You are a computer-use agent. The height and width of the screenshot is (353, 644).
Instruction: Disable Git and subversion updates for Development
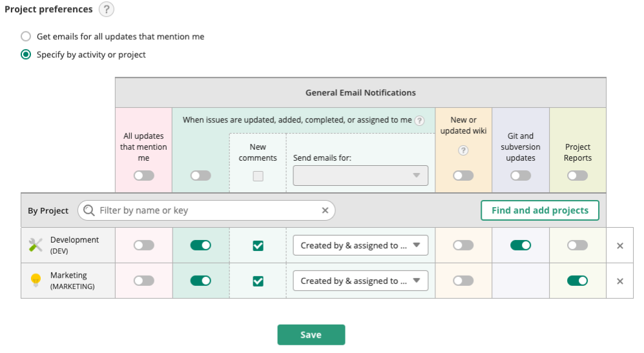(x=521, y=245)
